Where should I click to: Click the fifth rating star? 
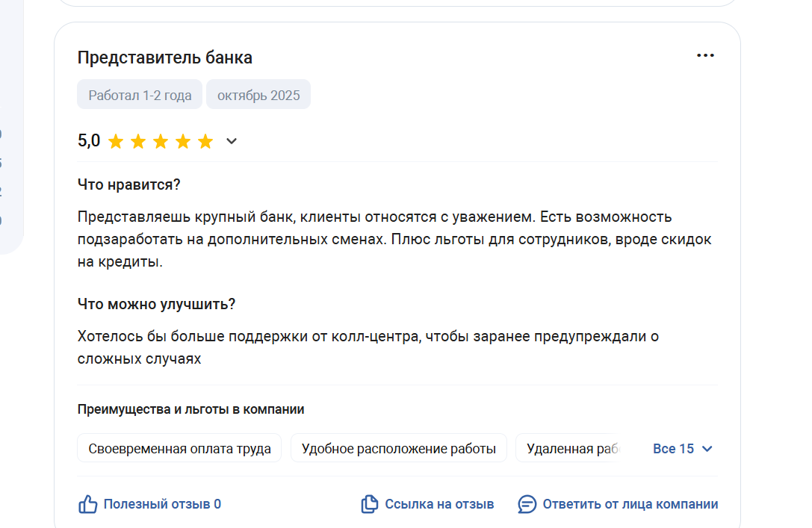(205, 142)
